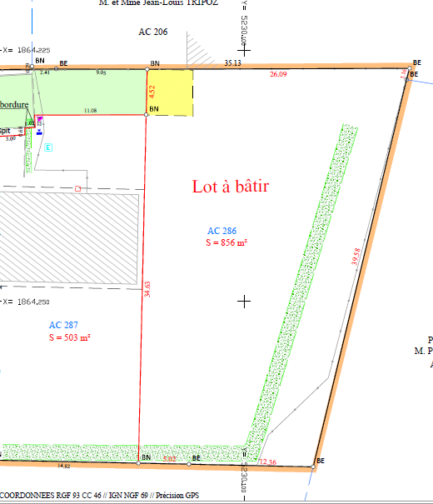Click the "9.05" dimension
This screenshot has width=433, height=504.
[x=101, y=72]
